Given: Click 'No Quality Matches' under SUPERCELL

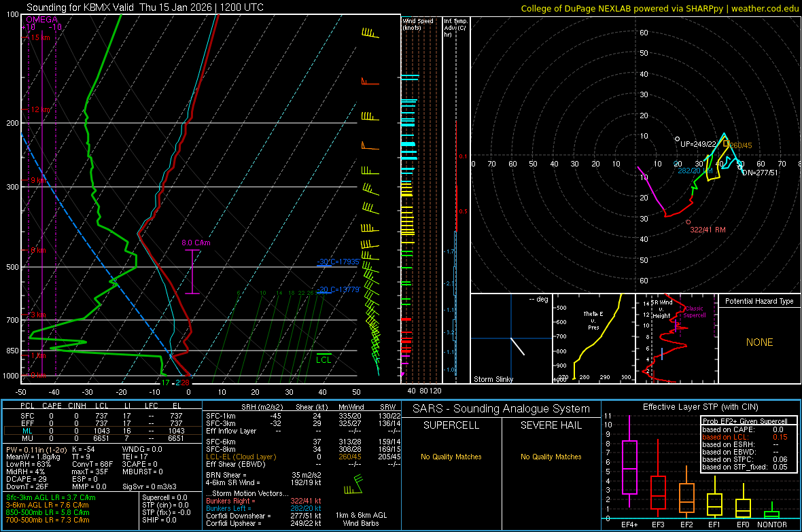Looking at the screenshot, I should (x=451, y=457).
